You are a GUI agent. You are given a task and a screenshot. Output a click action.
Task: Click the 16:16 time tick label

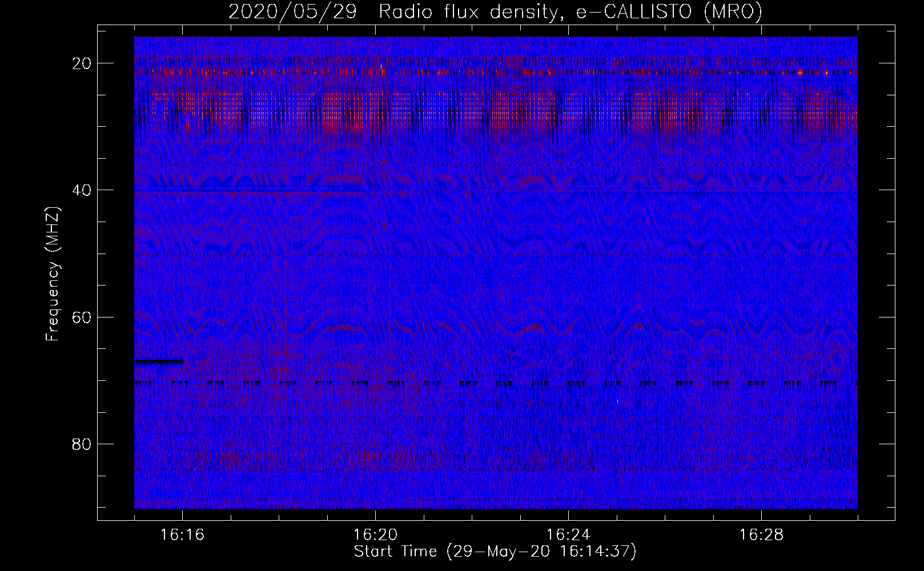point(183,535)
